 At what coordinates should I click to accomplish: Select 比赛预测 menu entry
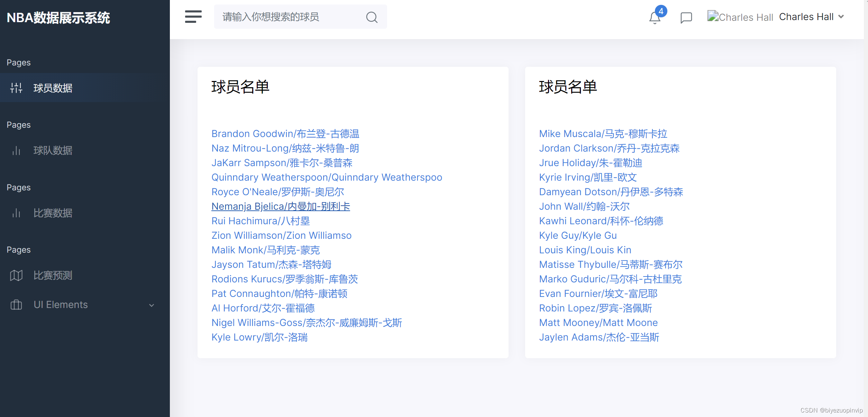53,275
